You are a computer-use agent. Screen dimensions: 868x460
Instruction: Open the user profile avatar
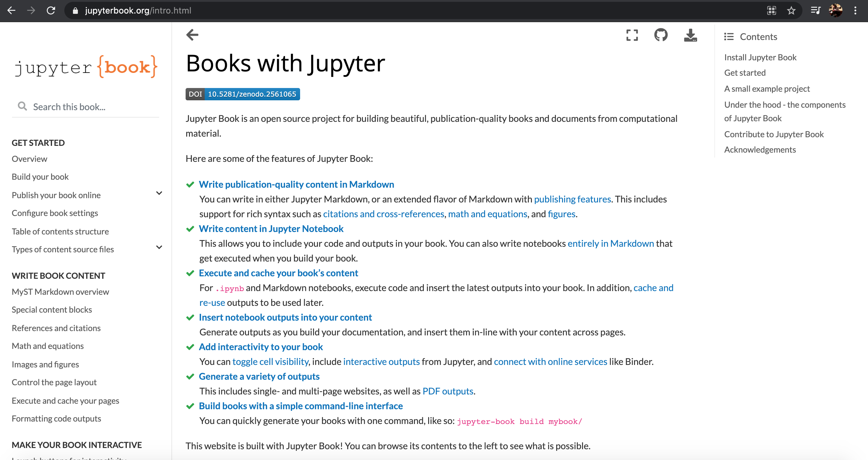pos(836,10)
